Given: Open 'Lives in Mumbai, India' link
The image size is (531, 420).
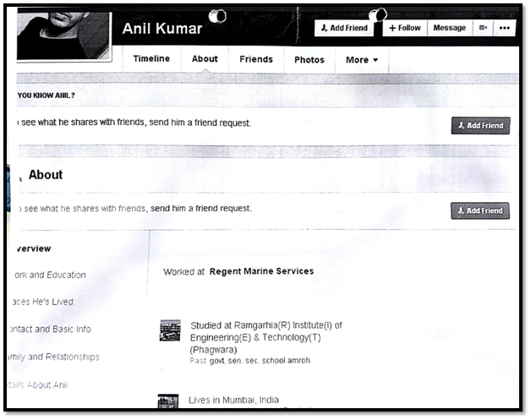Looking at the screenshot, I should pyautogui.click(x=233, y=400).
